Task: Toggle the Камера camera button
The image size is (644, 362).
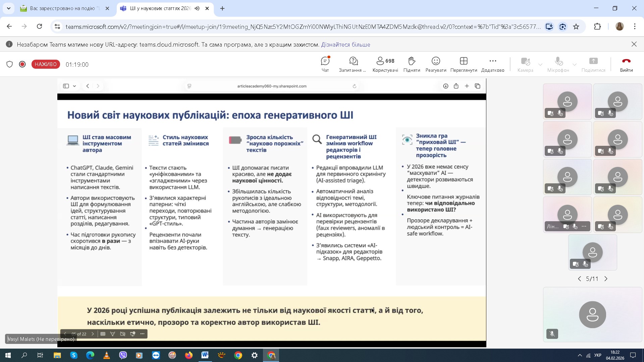Action: click(x=525, y=61)
